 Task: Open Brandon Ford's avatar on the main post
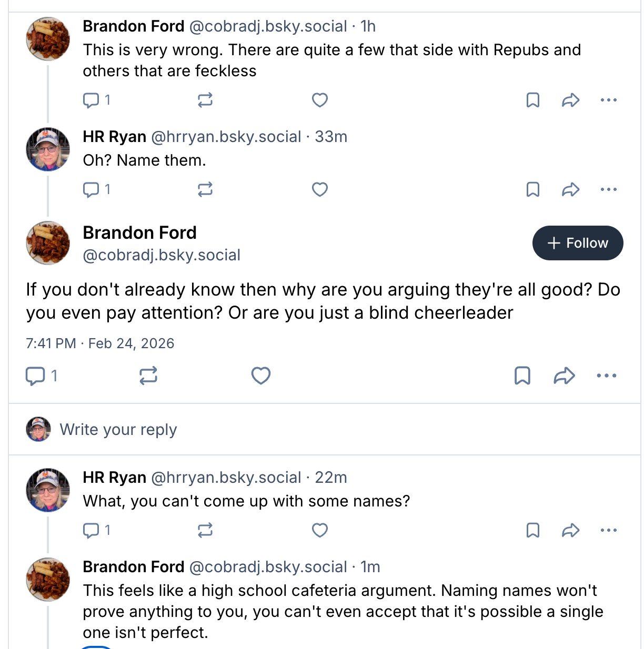tap(48, 243)
